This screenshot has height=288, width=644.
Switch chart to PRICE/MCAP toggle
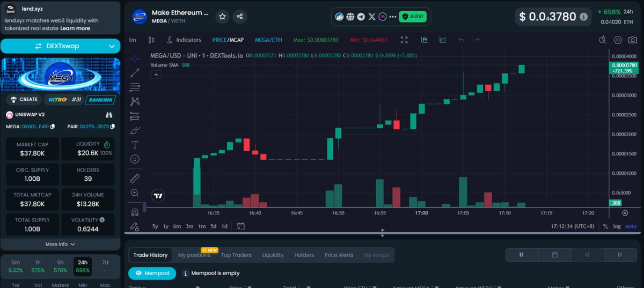coord(228,40)
